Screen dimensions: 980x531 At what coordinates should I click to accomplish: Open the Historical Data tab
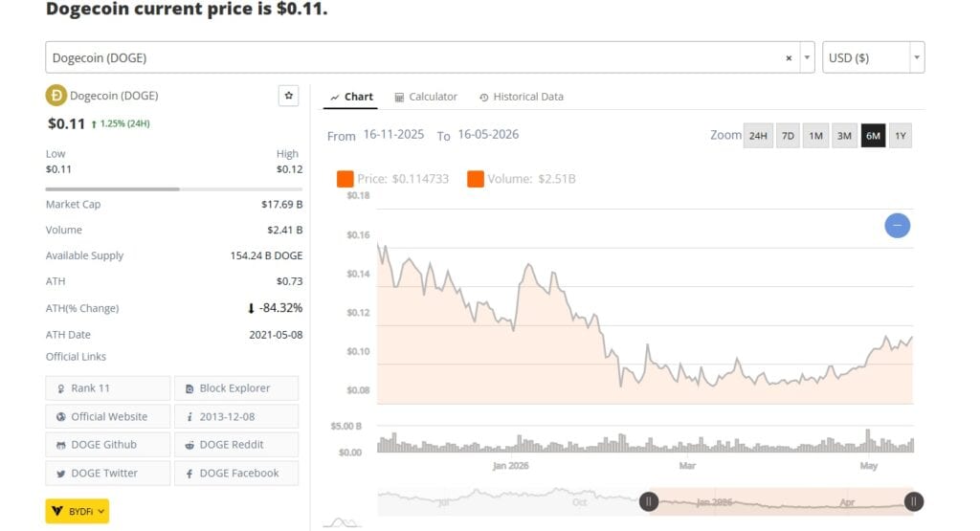pyautogui.click(x=522, y=97)
